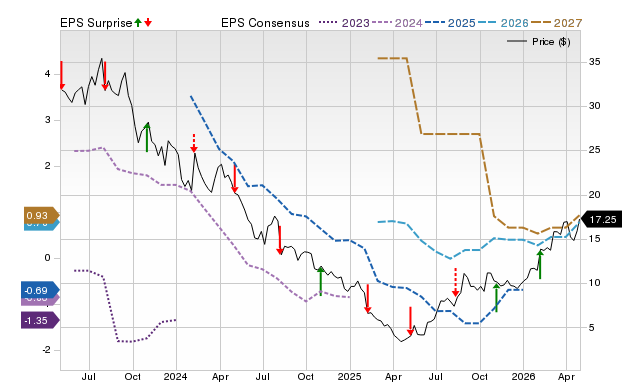Click the 35 price axis label
Viewport: 640px width, 382px height.
click(x=594, y=62)
